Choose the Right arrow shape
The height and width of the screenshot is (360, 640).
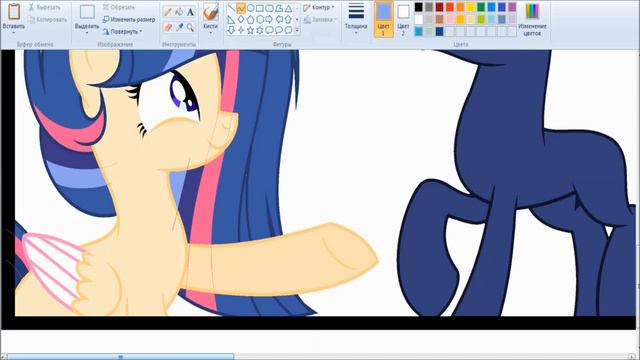269,19
